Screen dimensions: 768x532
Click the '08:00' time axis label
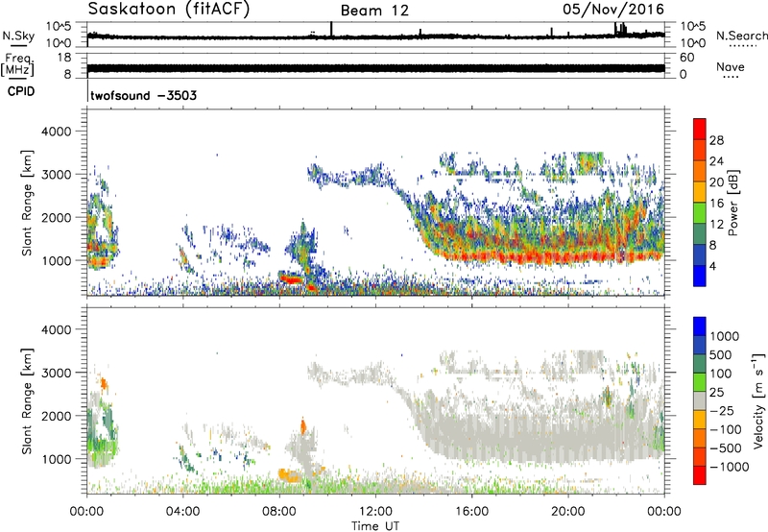click(279, 512)
